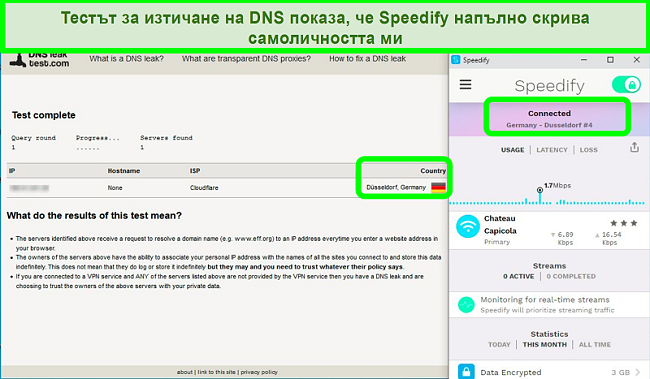Click the '3 GB' data value
The image size is (650, 379).
[x=620, y=372]
